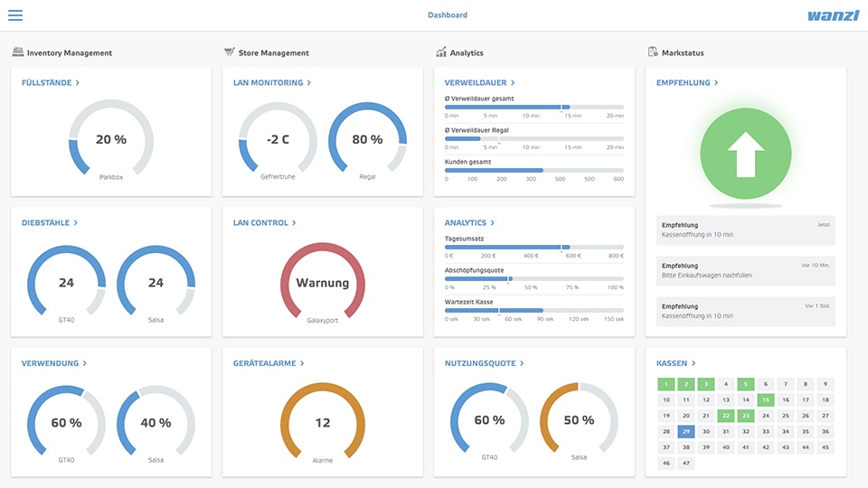
Task: Expand the Verwendung chevron
Action: click(85, 363)
